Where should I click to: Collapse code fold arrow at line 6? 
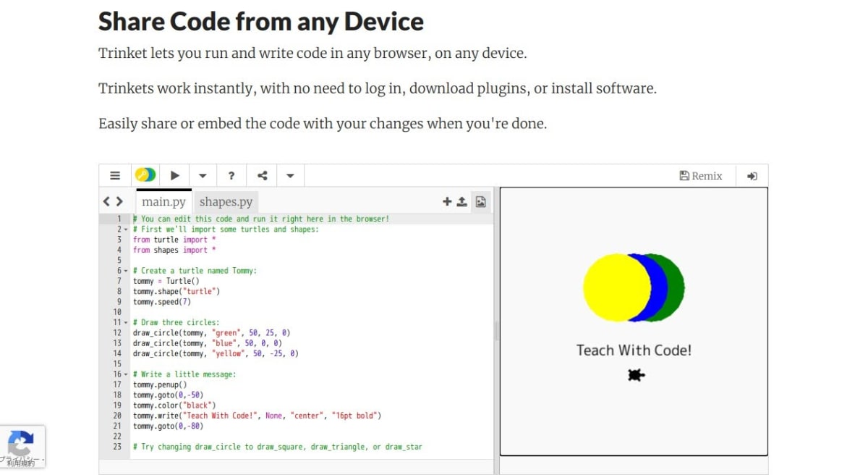[x=125, y=271]
